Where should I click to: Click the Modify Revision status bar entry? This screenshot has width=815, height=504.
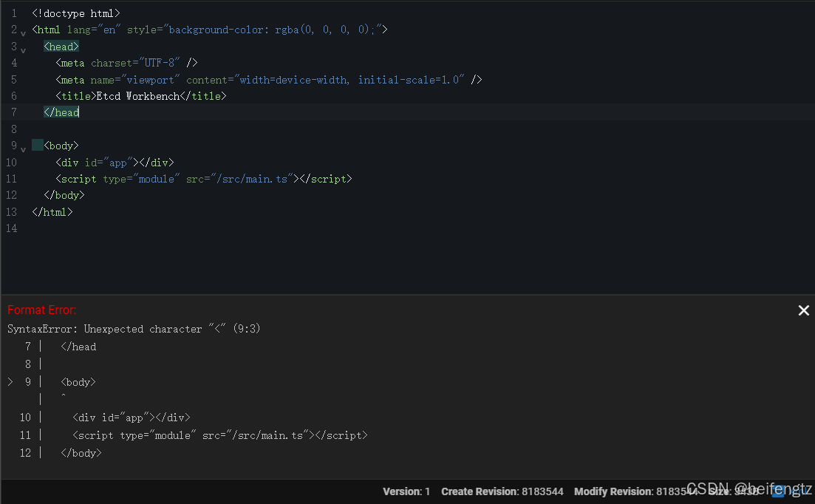(x=635, y=491)
